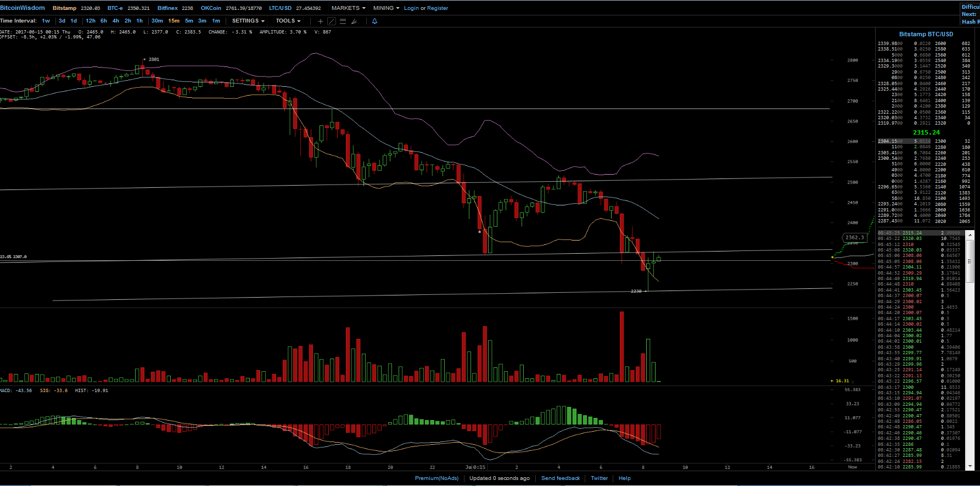Click the trade list scrollbar up arrow
The width and height of the screenshot is (980, 486).
[970, 234]
